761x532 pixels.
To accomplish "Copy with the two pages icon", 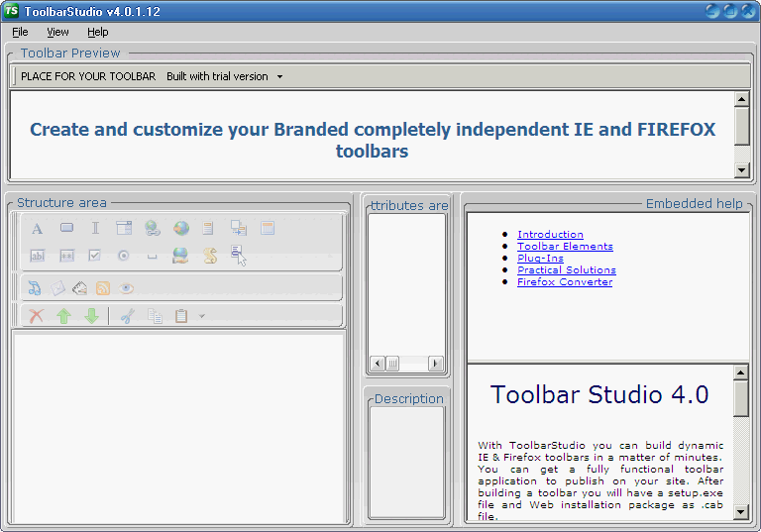I will pos(155,316).
